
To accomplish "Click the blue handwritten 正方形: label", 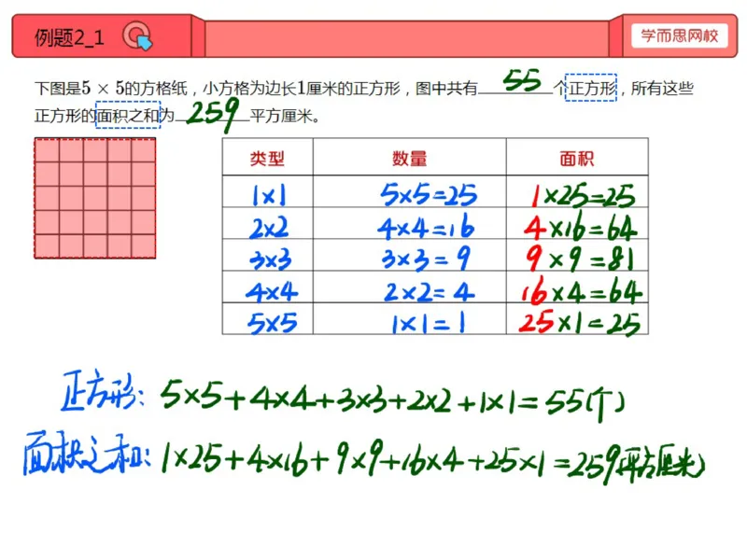I will coord(102,390).
